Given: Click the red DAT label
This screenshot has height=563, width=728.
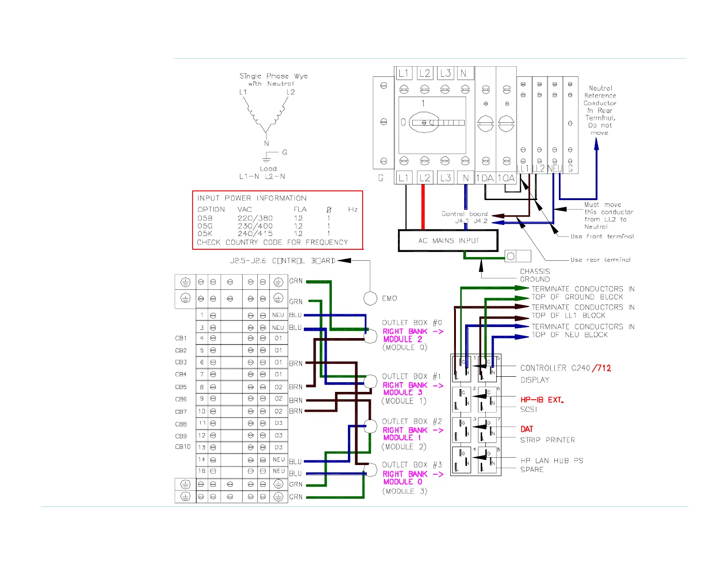Looking at the screenshot, I should coord(527,429).
